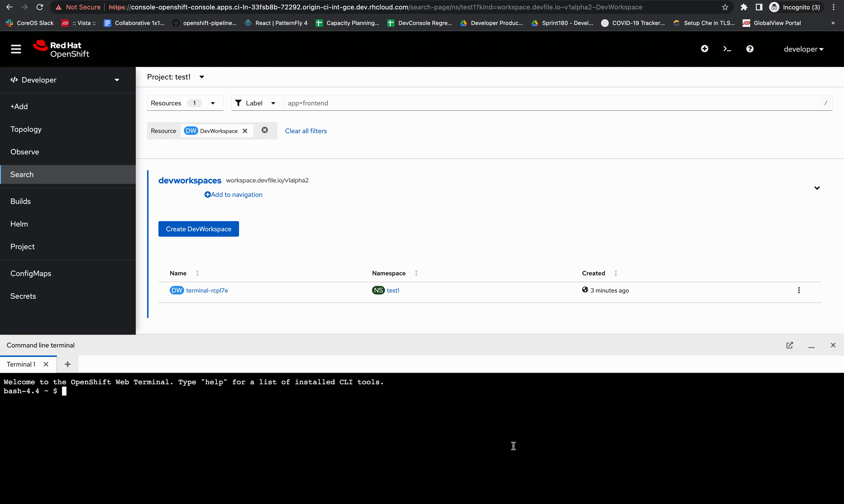Sort the table by Name column
Screen dimensions: 844x504
178,273
